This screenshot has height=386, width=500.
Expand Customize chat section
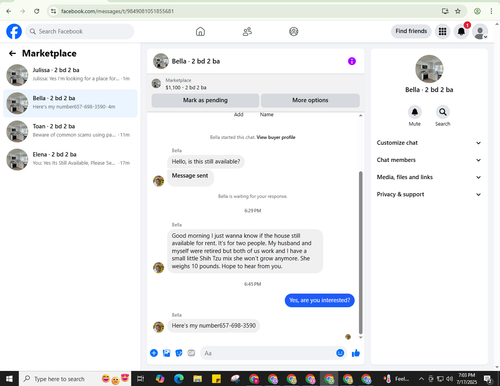[x=429, y=143]
